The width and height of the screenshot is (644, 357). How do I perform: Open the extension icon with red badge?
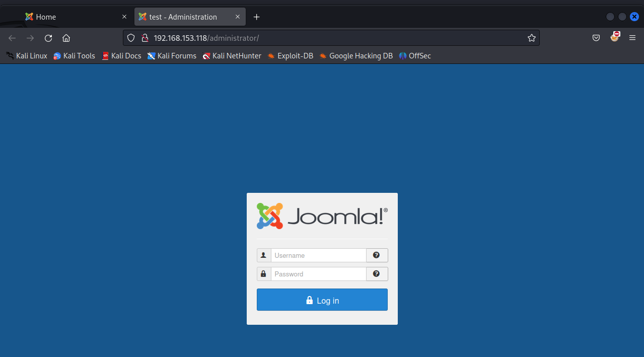click(615, 37)
